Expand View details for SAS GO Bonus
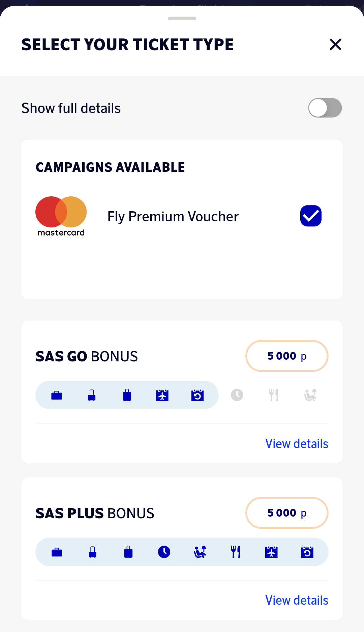This screenshot has height=632, width=364. (x=297, y=444)
